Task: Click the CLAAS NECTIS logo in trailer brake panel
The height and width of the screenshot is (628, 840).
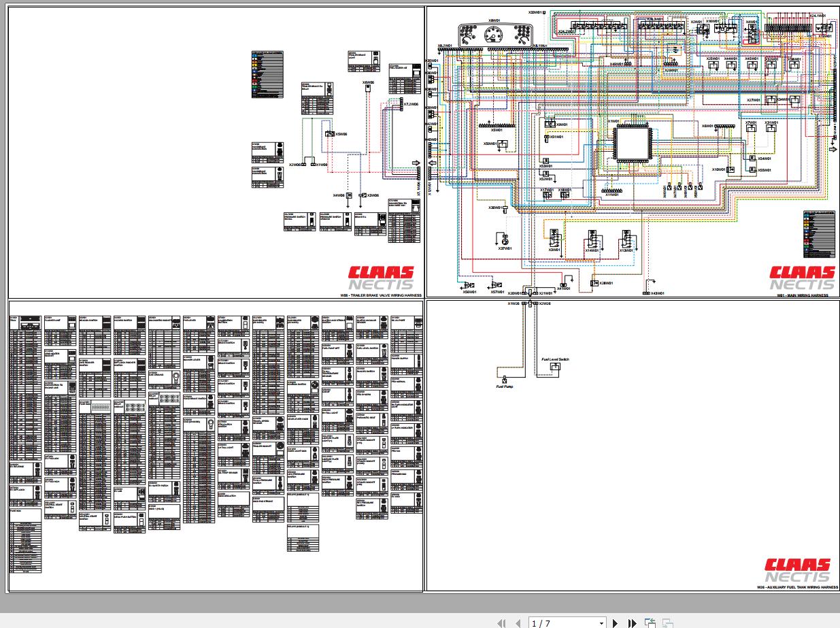Action: click(x=382, y=278)
